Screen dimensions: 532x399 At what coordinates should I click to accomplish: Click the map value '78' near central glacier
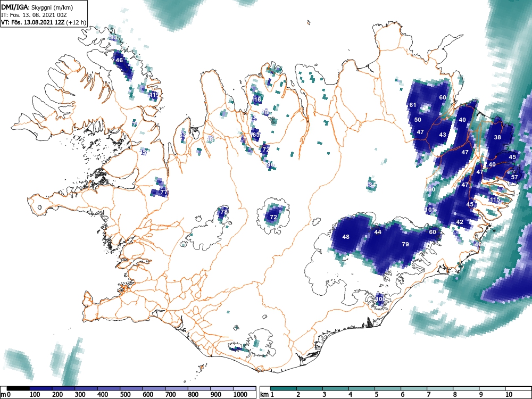pyautogui.click(x=224, y=212)
